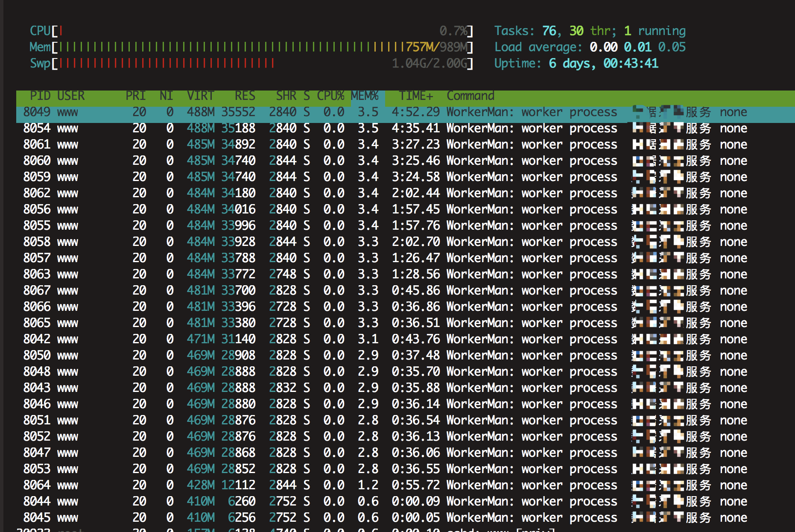Select process 8042 using 471M VIRT

point(406,339)
